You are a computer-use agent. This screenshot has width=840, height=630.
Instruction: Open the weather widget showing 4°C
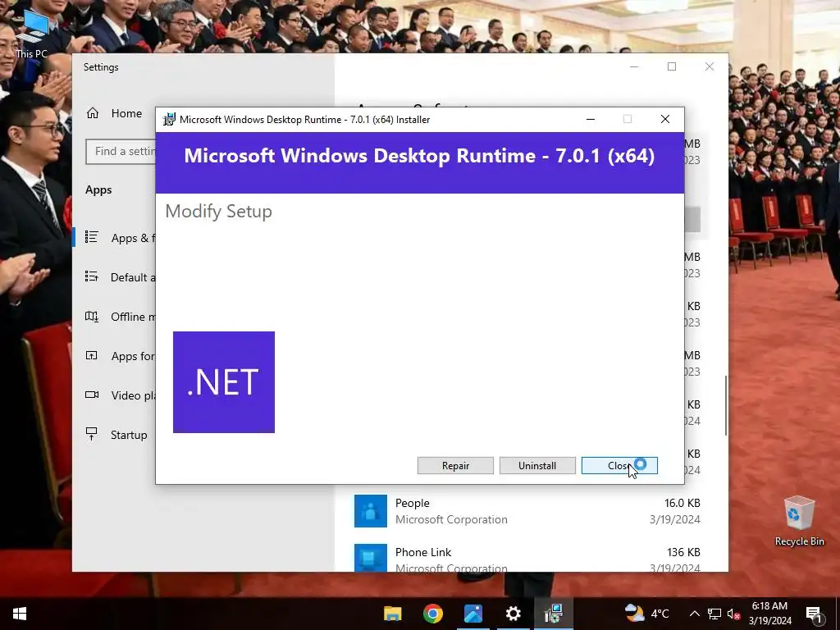647,614
